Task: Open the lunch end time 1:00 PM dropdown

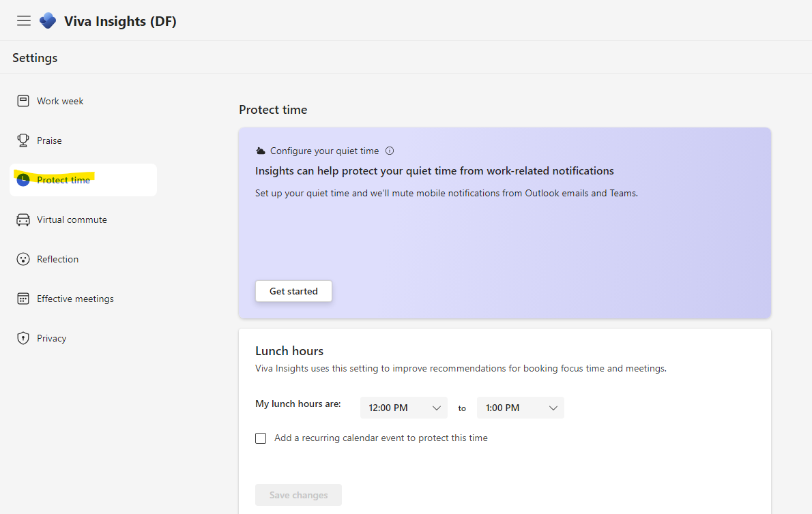Action: click(521, 408)
